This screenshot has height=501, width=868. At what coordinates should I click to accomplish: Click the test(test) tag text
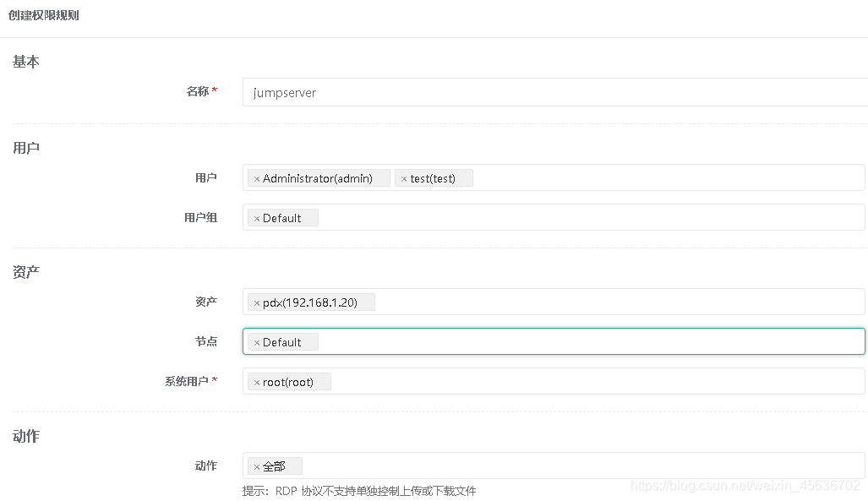pos(433,178)
